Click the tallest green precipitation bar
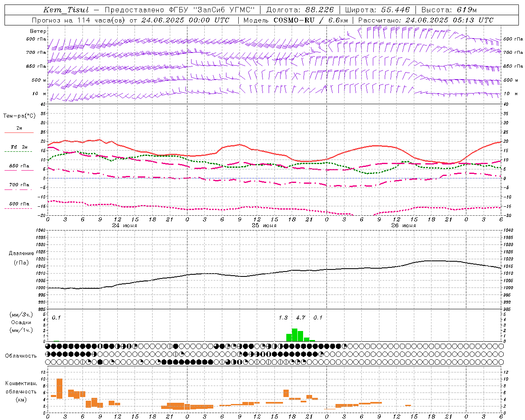Viewport: 525px width, 420px height. 294,335
